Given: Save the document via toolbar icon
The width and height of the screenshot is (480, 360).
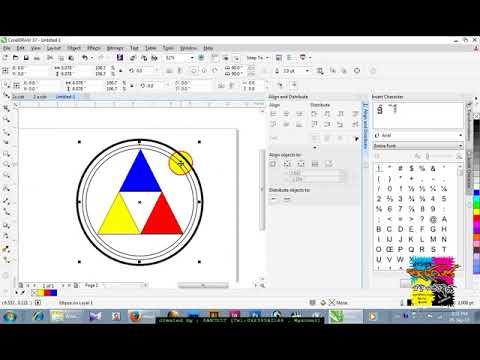Looking at the screenshot, I should click(x=26, y=58).
